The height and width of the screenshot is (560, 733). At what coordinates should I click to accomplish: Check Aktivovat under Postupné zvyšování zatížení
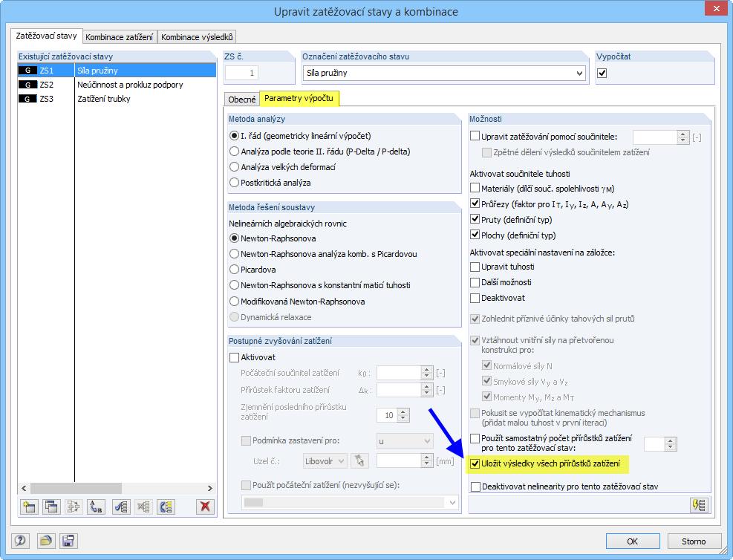234,357
